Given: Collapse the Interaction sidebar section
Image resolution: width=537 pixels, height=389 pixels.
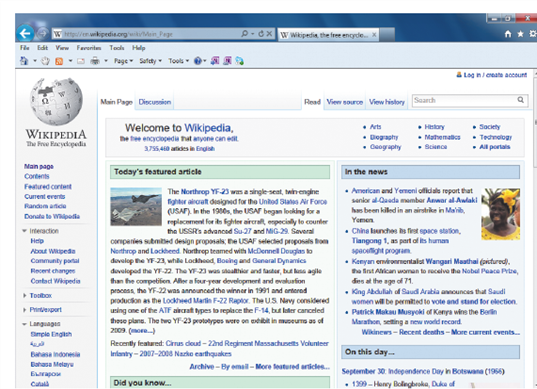Looking at the screenshot, I should (24, 231).
